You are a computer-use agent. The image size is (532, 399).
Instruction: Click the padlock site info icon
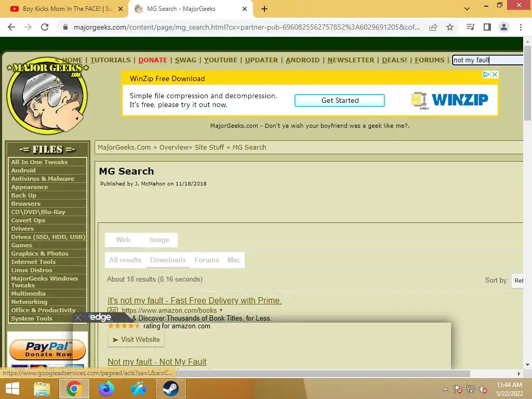tap(65, 27)
